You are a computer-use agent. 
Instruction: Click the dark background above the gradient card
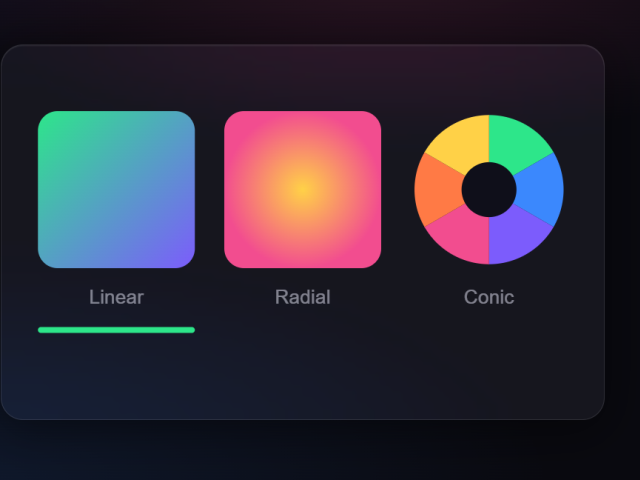click(320, 20)
